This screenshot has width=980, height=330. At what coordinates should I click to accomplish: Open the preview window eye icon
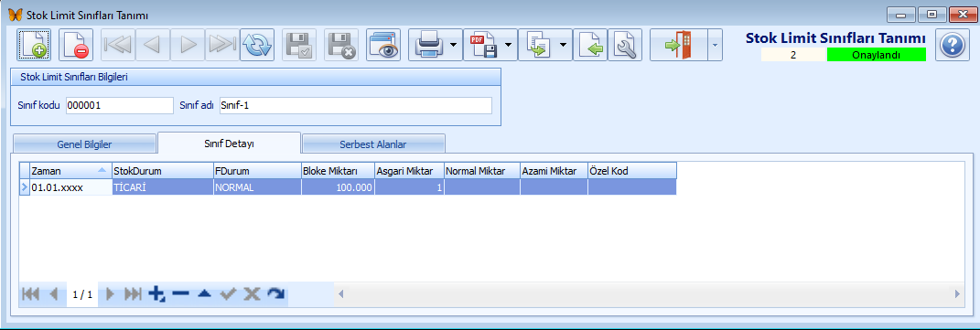[x=383, y=45]
